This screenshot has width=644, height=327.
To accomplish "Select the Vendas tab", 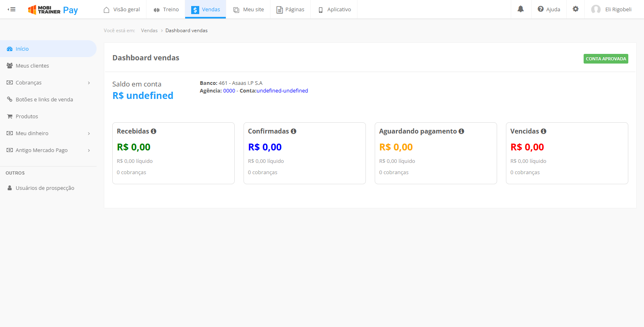I will (x=205, y=9).
